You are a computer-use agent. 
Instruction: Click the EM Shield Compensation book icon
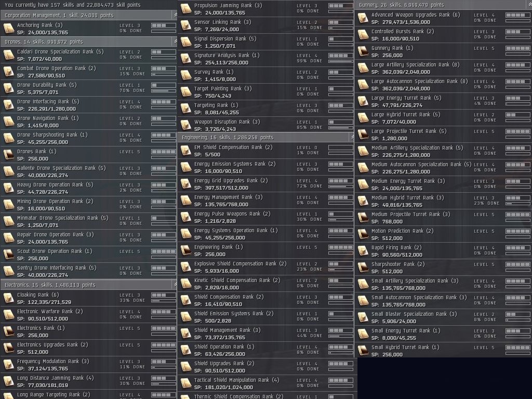(x=185, y=151)
